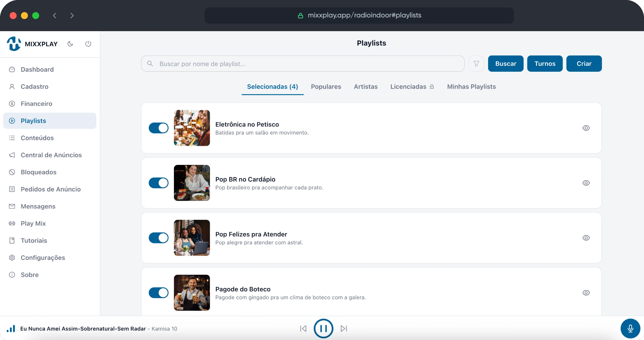Click the Pop Felizes pra Atender title
The width and height of the screenshot is (644, 340).
[x=251, y=234]
